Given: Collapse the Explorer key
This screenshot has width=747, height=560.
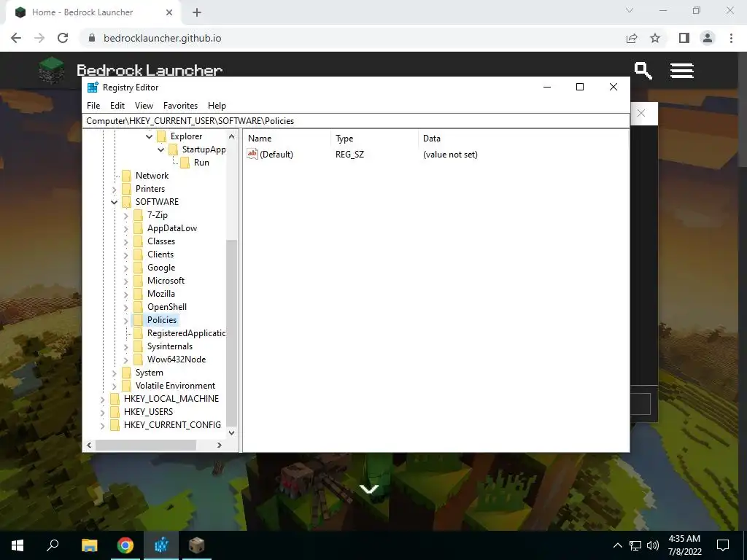Looking at the screenshot, I should click(149, 136).
